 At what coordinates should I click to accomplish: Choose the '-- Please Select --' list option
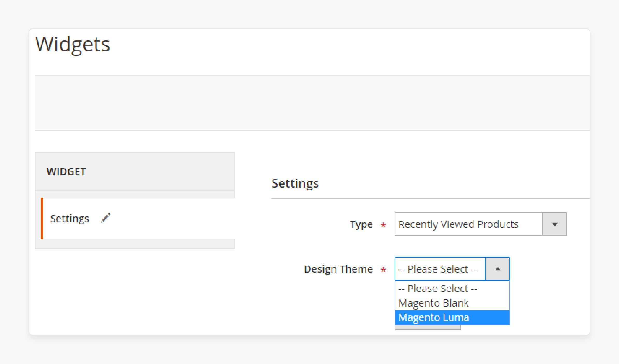click(x=452, y=289)
